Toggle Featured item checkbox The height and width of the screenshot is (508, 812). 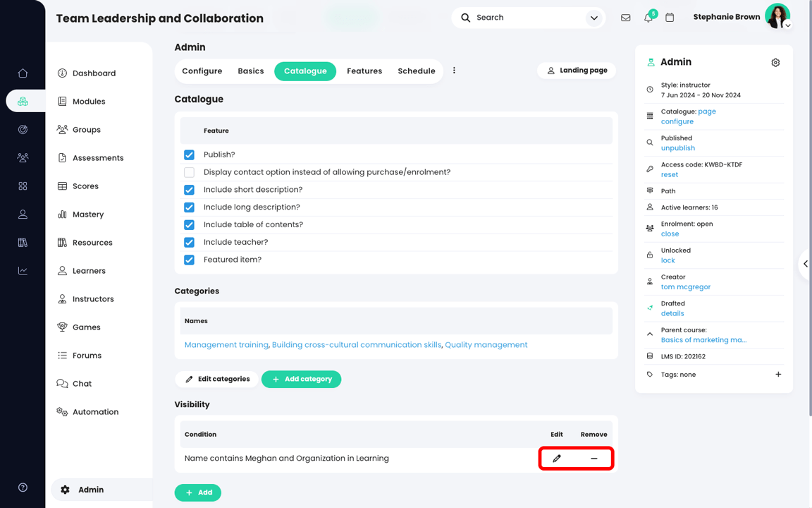pyautogui.click(x=189, y=260)
